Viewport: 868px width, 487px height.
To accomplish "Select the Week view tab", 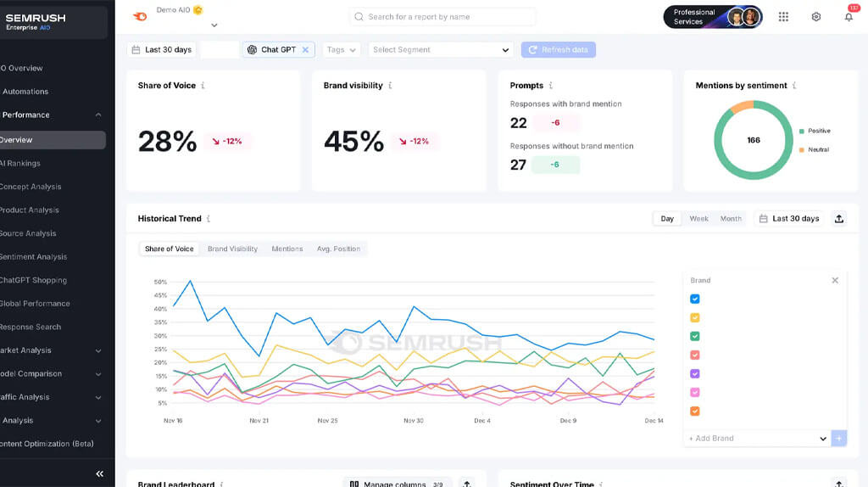I will 698,219.
